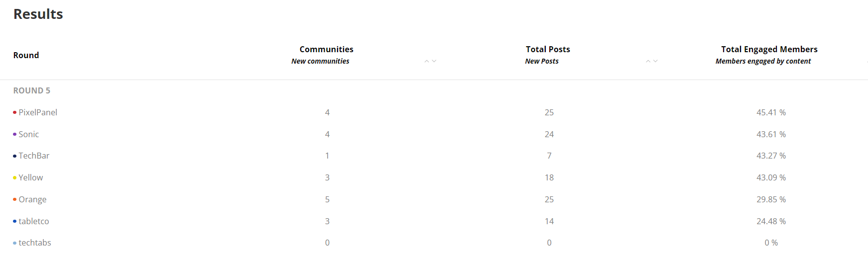Image resolution: width=868 pixels, height=254 pixels.
Task: Click the Total Posts column header
Action: pyautogui.click(x=548, y=49)
